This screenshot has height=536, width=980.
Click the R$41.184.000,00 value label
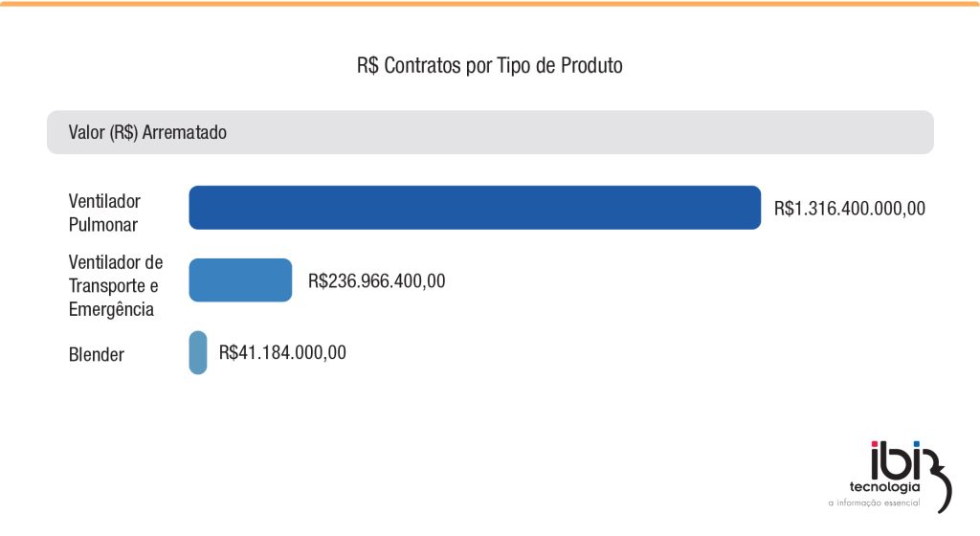pos(282,352)
